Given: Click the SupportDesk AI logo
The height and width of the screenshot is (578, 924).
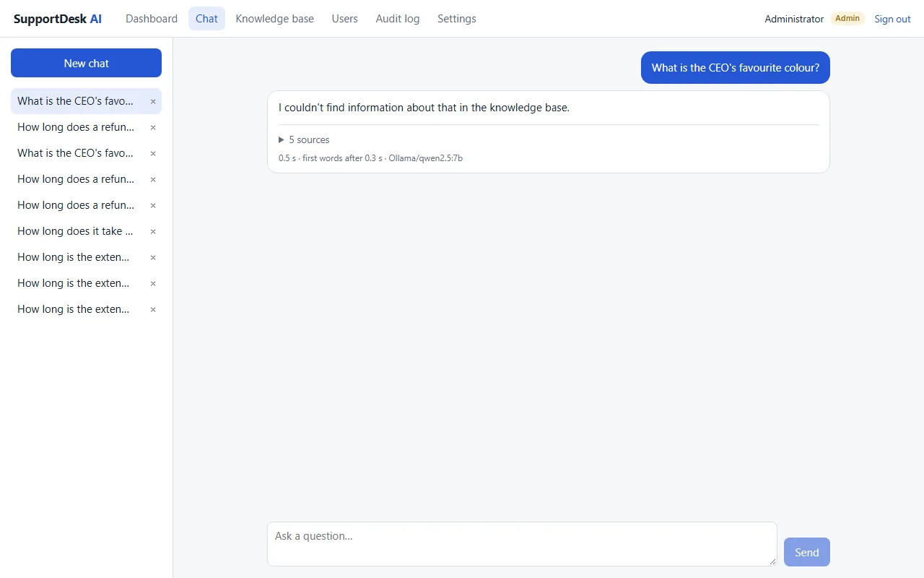Looking at the screenshot, I should click(x=58, y=19).
